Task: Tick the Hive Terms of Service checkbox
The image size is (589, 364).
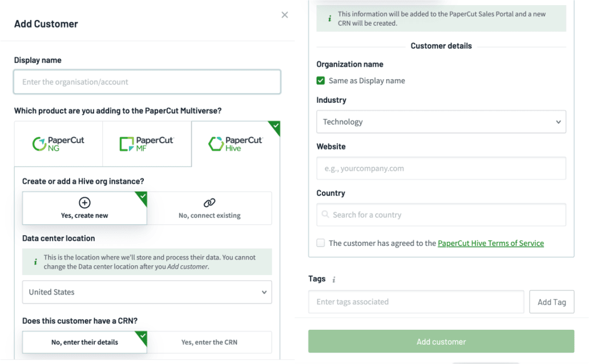Action: click(x=321, y=243)
